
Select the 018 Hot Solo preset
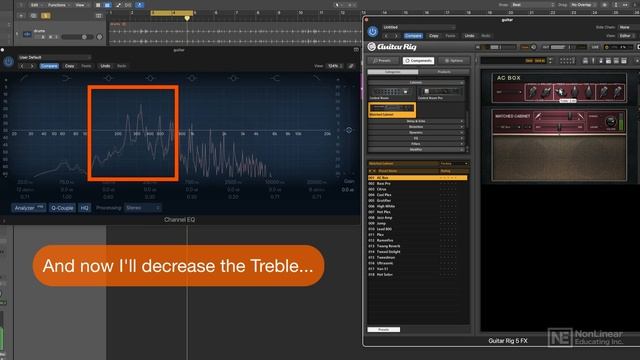[418, 275]
